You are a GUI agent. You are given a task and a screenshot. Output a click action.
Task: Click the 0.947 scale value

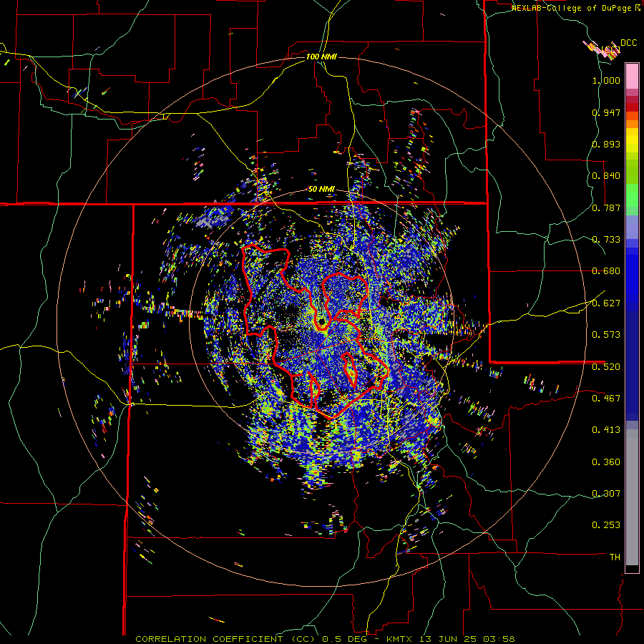point(606,112)
